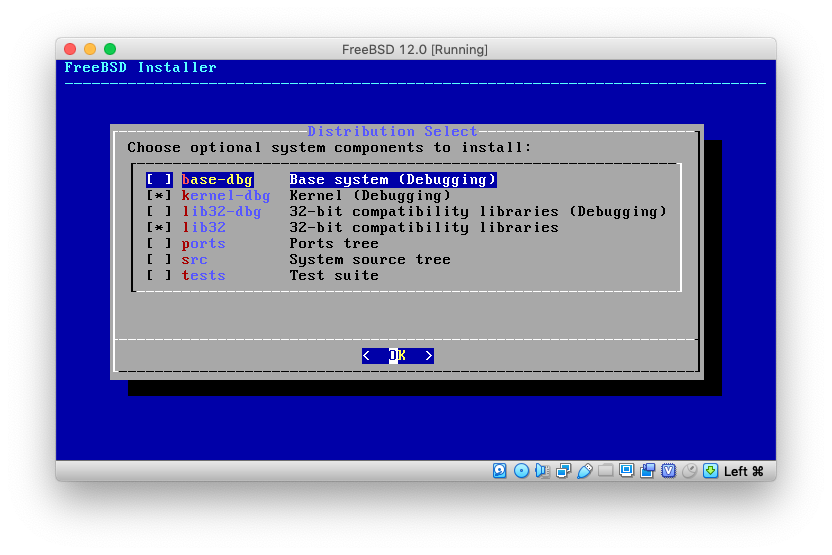Open the shared folders icon

pyautogui.click(x=606, y=471)
